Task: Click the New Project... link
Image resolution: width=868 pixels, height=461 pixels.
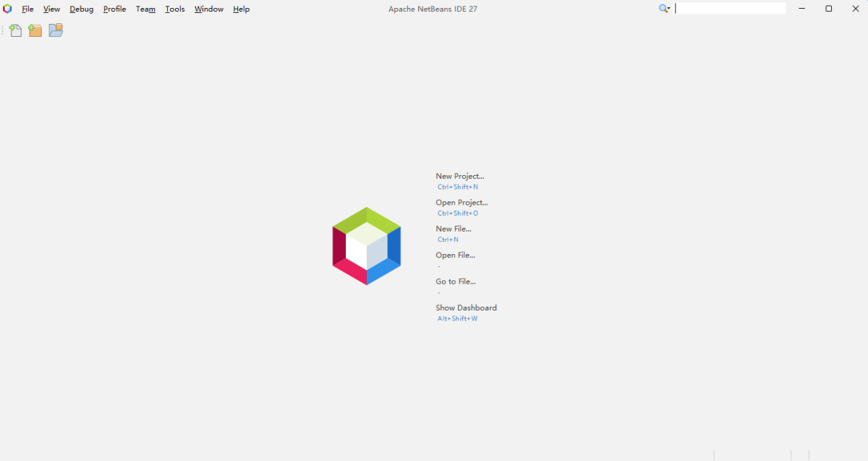Action: click(459, 176)
